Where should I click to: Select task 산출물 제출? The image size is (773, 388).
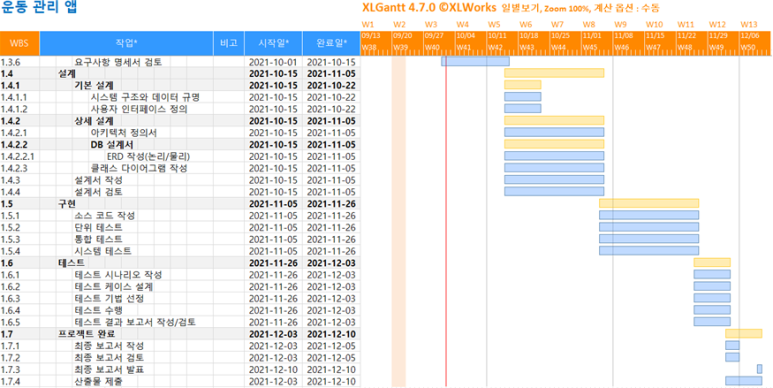98,382
